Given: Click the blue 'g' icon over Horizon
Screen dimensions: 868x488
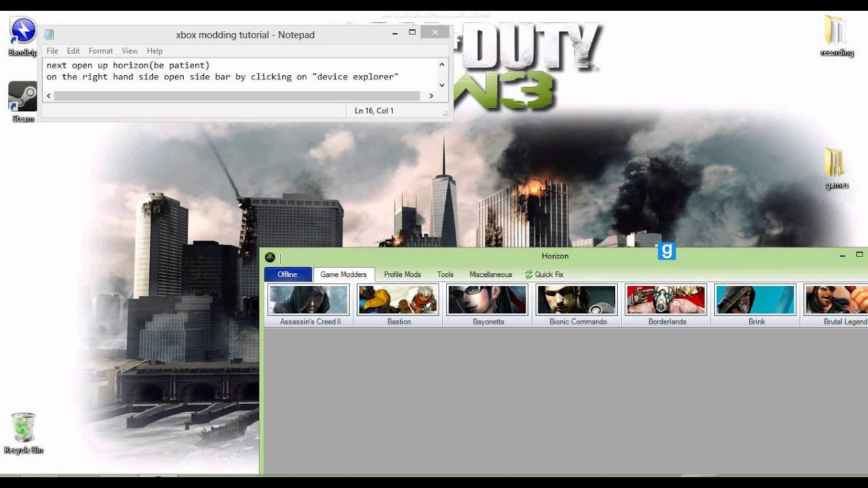Looking at the screenshot, I should (x=667, y=251).
